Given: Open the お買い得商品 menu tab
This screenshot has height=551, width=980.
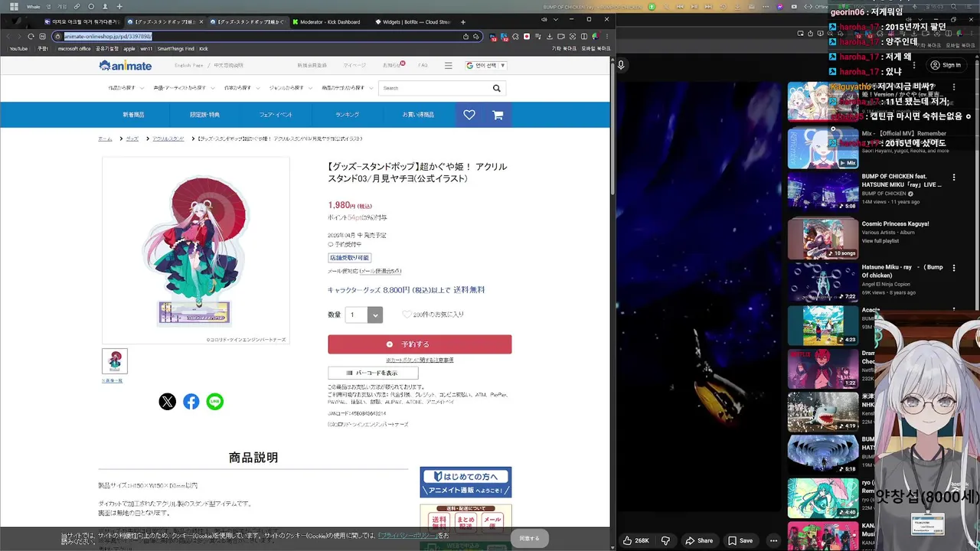Looking at the screenshot, I should pos(418,115).
